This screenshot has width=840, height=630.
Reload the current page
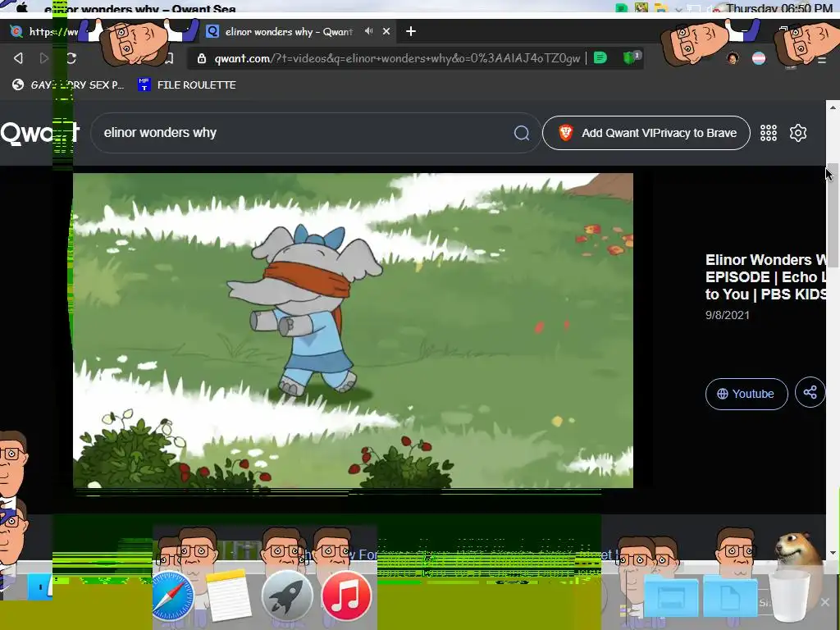point(71,58)
